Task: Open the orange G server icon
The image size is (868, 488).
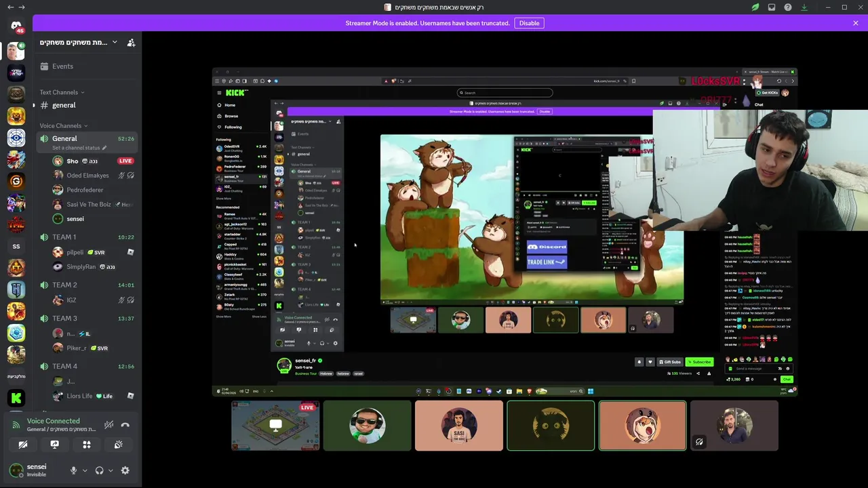Action: point(16,181)
